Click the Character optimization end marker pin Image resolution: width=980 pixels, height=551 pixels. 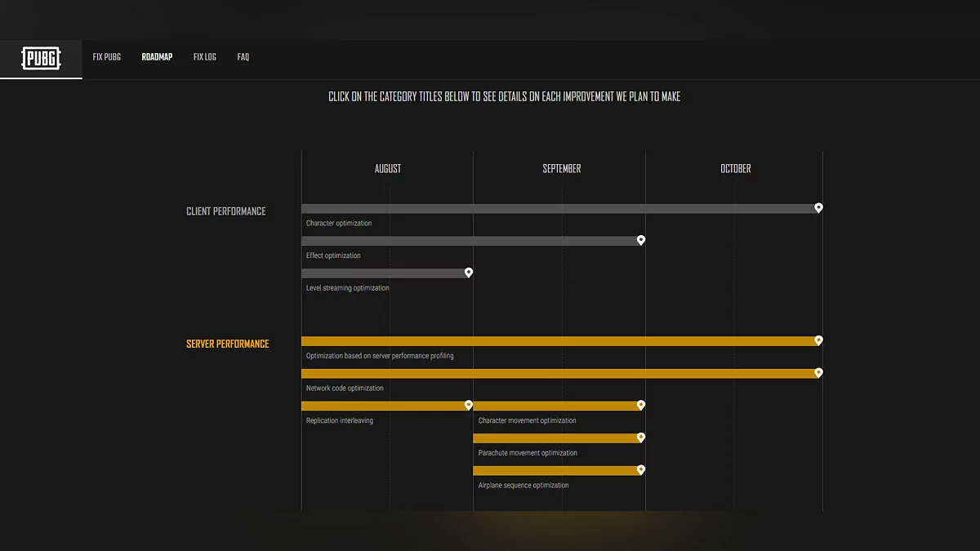click(x=818, y=207)
